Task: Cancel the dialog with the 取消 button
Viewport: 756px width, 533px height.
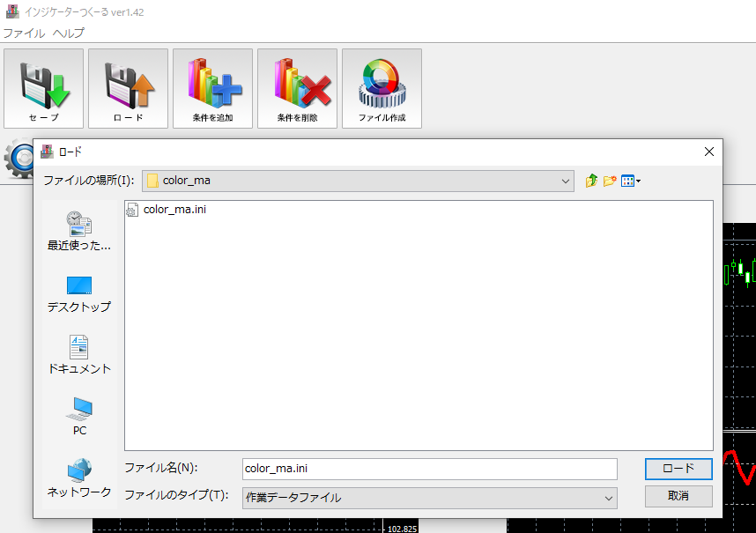Action: tap(678, 496)
